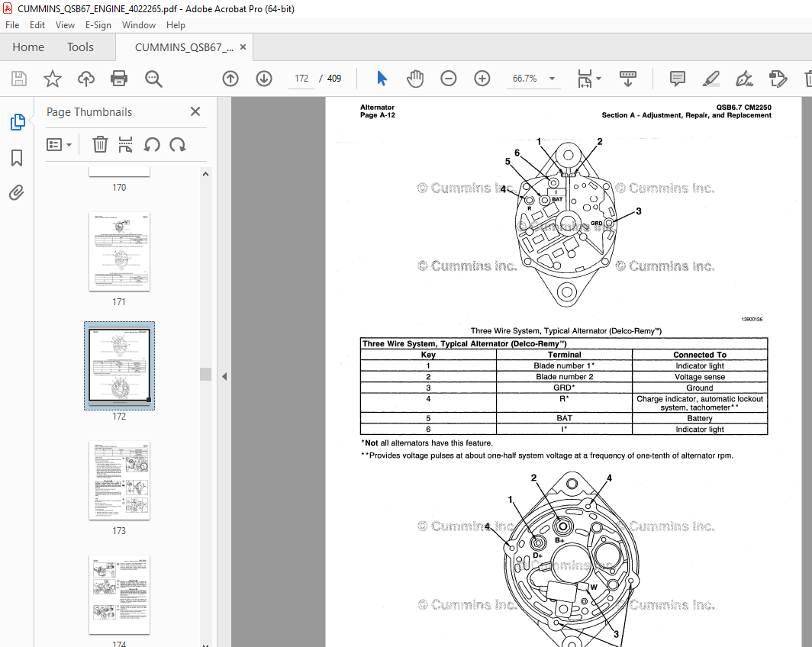Image resolution: width=812 pixels, height=647 pixels.
Task: Open thumbnails options dropdown menu
Action: click(59, 144)
